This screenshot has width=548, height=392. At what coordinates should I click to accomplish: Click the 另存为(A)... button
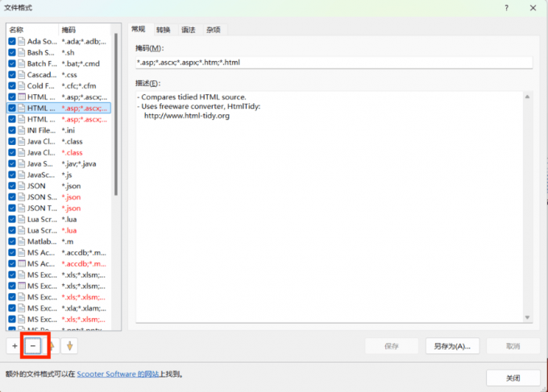click(x=452, y=346)
